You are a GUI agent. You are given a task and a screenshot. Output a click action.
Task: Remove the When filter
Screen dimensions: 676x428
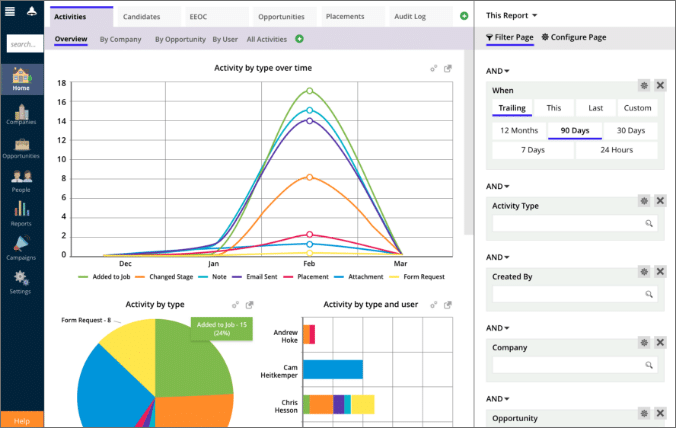pyautogui.click(x=660, y=85)
